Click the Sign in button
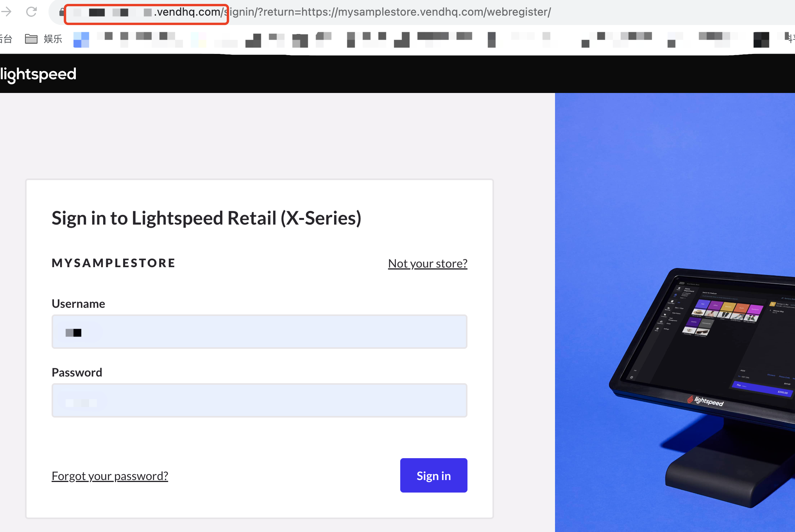795x532 pixels. coord(434,475)
